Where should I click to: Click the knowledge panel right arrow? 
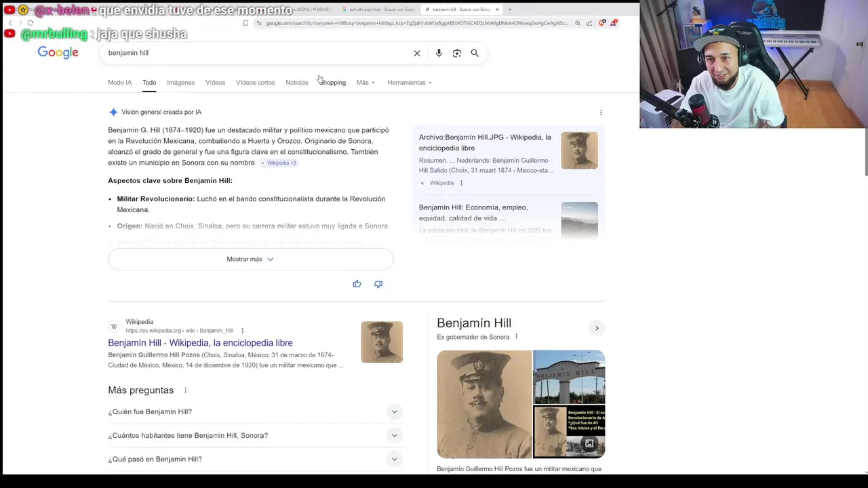click(597, 328)
